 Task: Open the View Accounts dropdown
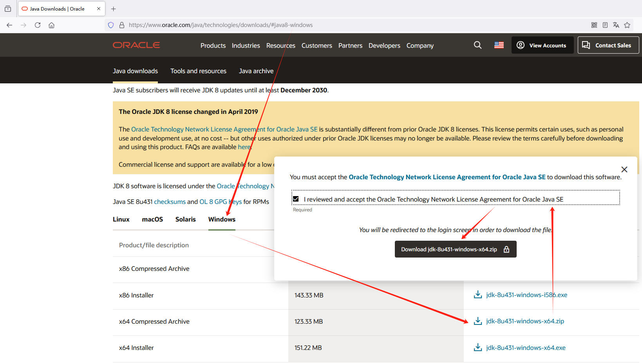click(x=542, y=45)
